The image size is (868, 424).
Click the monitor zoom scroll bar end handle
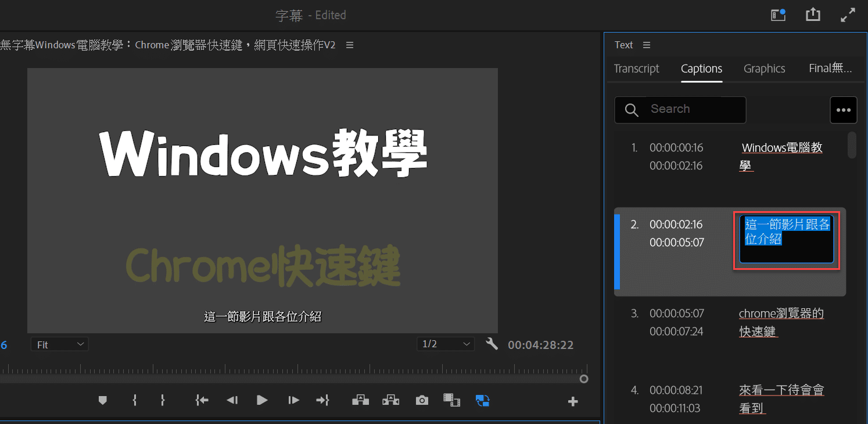click(x=584, y=379)
